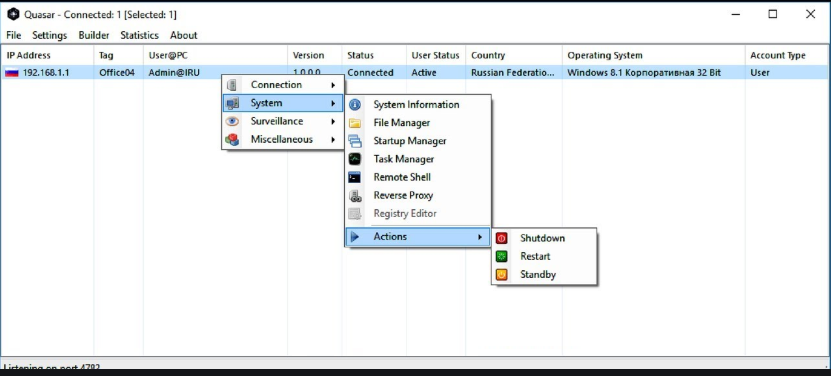The width and height of the screenshot is (831, 376).
Task: Expand the System submenu arrow
Action: click(x=333, y=103)
